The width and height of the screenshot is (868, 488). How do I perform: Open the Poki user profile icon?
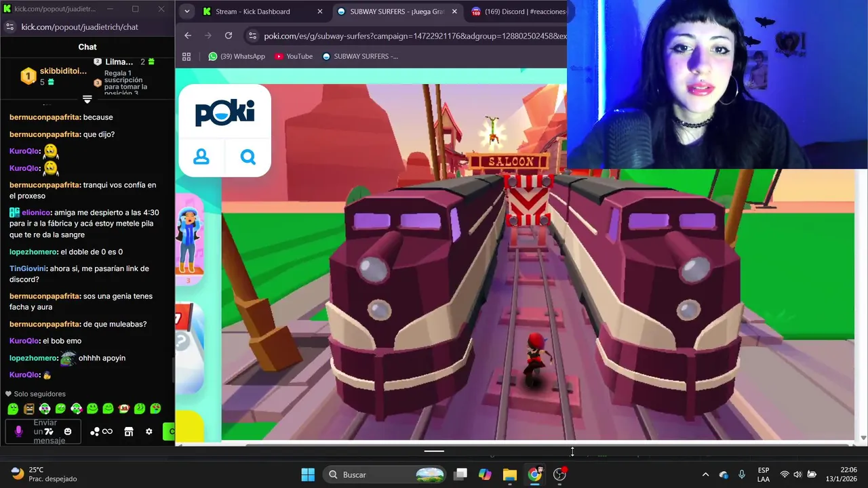pos(201,157)
